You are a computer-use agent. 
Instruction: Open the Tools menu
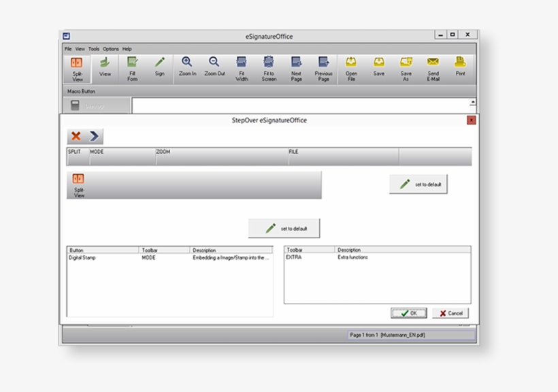coord(94,49)
